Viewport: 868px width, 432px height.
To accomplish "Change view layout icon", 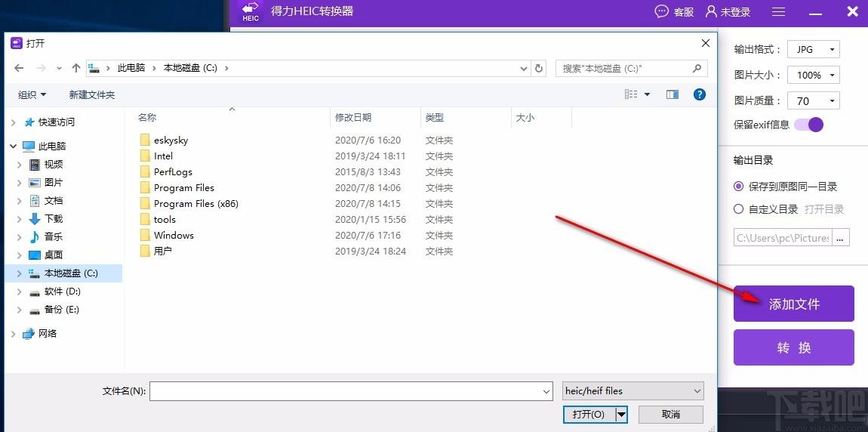I will [631, 94].
